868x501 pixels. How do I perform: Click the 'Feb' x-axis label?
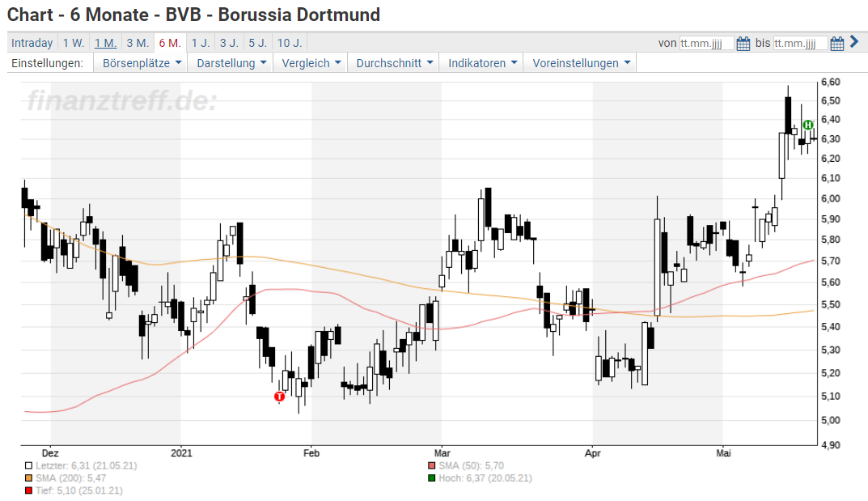click(x=311, y=452)
